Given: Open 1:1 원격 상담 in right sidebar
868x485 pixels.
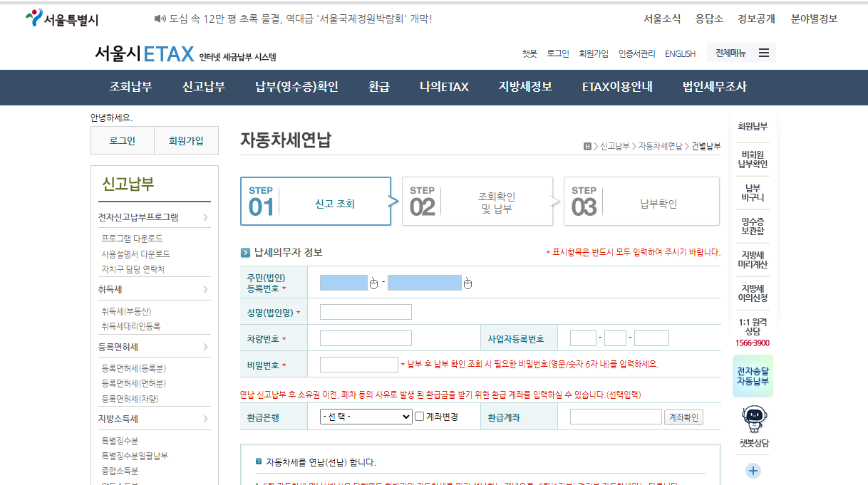Looking at the screenshot, I should click(753, 332).
